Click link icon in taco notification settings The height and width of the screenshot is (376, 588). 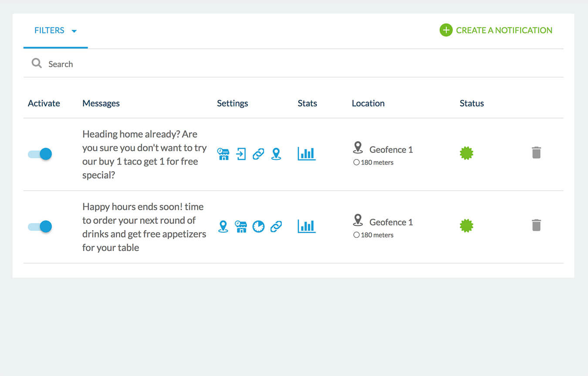pos(258,154)
